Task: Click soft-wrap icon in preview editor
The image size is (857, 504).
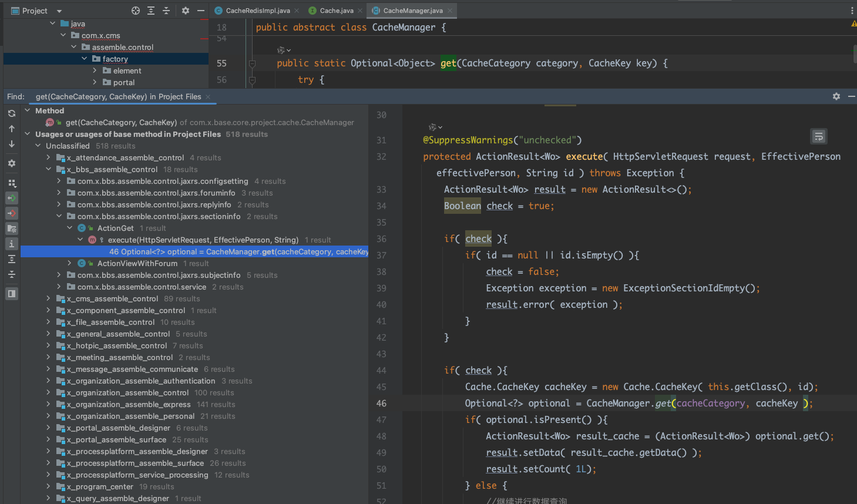Action: 818,136
